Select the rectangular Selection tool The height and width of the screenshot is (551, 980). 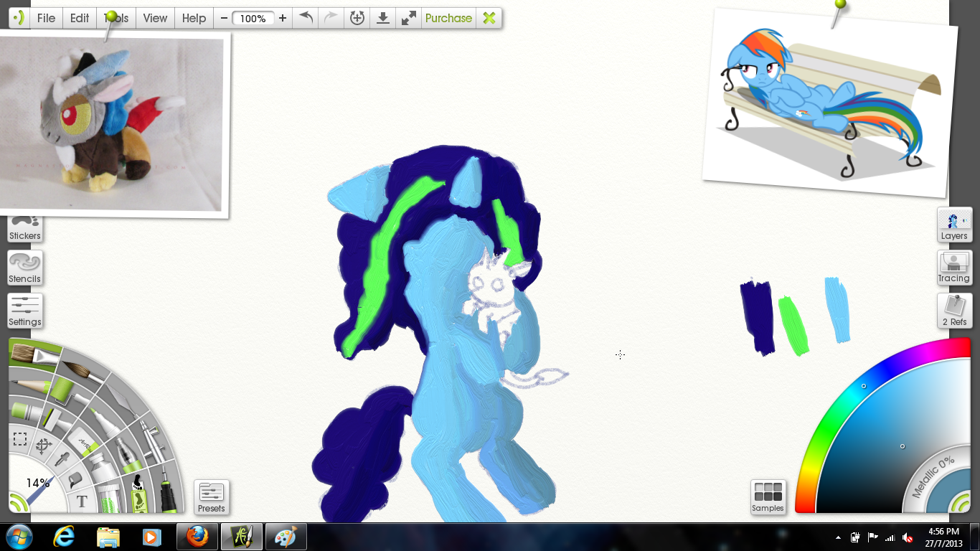point(20,439)
